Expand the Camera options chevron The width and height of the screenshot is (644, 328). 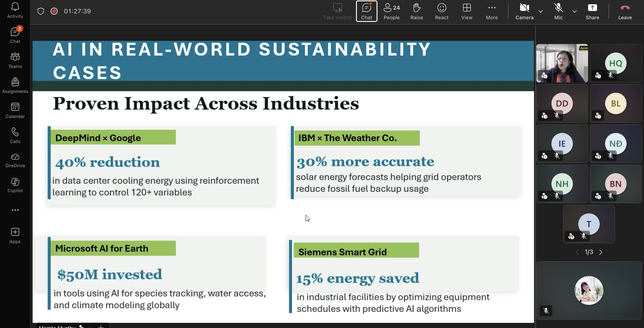coord(540,11)
